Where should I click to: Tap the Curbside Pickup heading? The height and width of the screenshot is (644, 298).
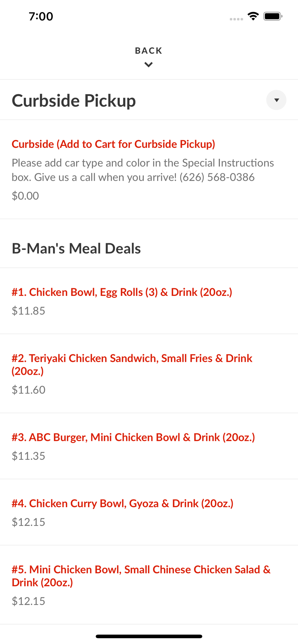[74, 100]
